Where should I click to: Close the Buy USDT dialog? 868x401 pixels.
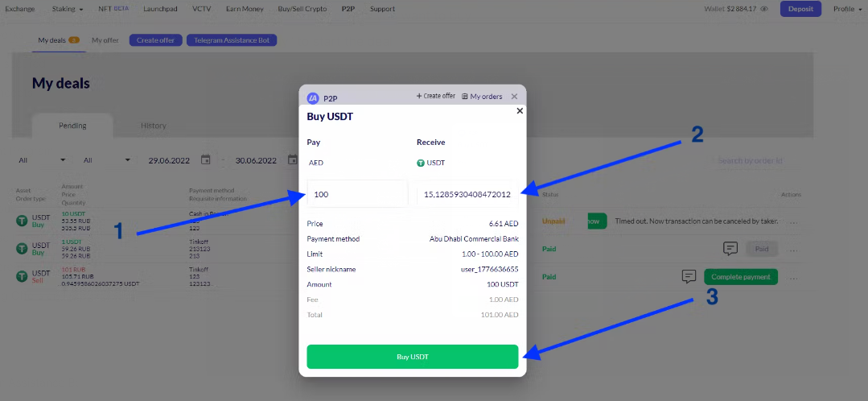pyautogui.click(x=520, y=111)
